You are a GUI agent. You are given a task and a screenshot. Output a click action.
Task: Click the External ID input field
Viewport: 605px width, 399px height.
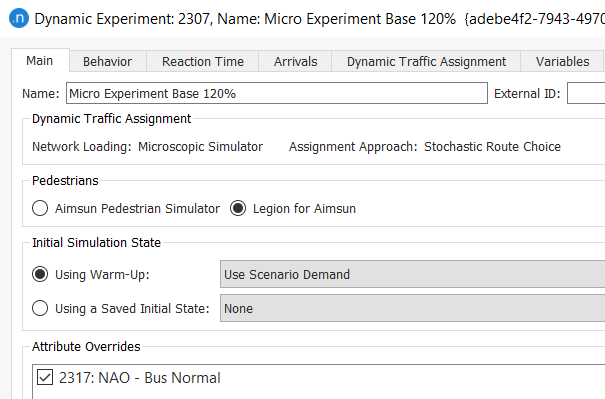[586, 93]
